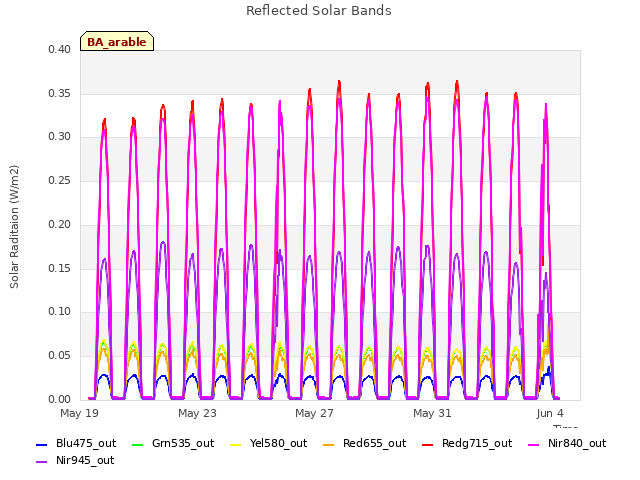The image size is (640, 480).
Task: Click the magenta Nir840_out legend color marker
Action: [x=533, y=444]
